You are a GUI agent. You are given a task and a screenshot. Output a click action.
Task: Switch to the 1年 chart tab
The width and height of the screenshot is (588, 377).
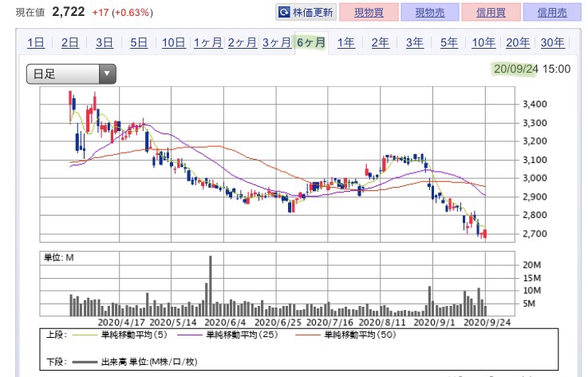345,42
